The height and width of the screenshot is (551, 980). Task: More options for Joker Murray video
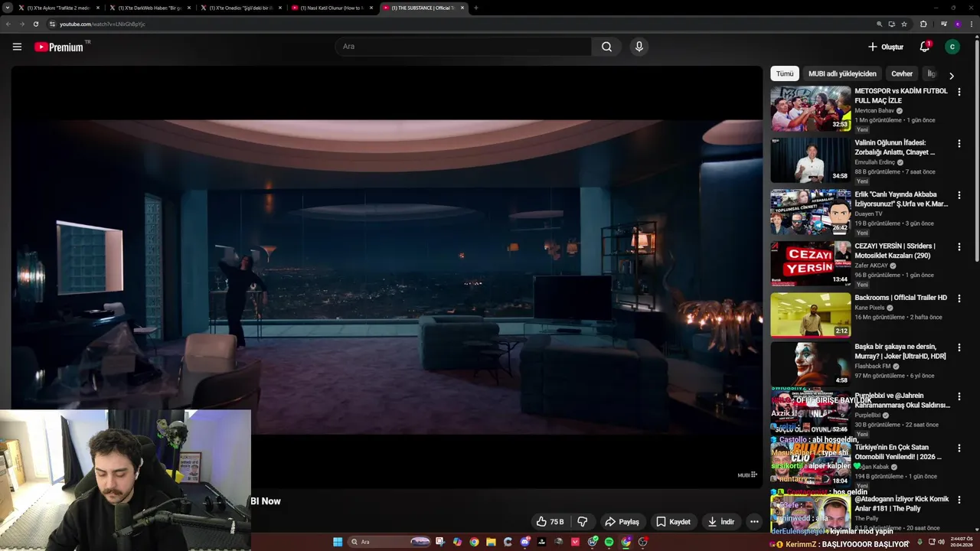pos(959,347)
